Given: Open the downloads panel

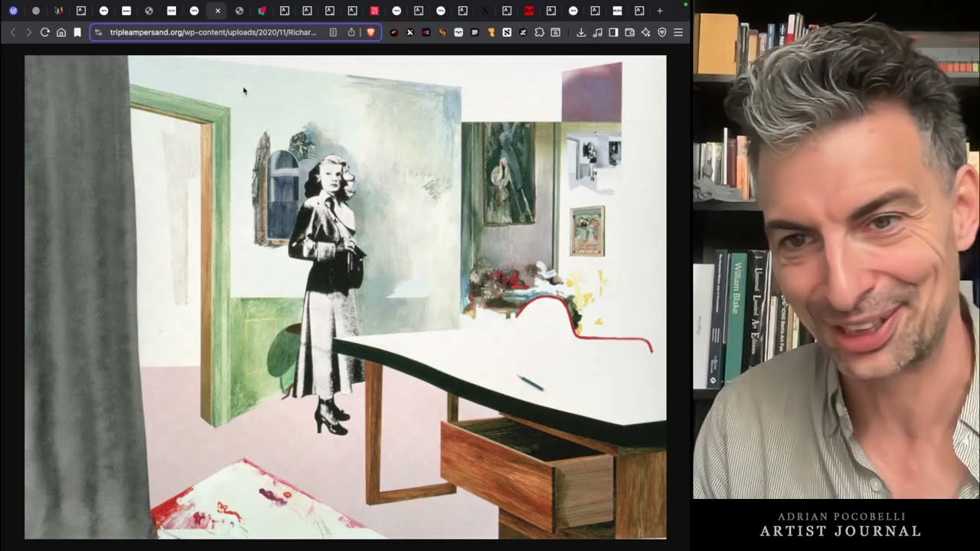Looking at the screenshot, I should (581, 32).
